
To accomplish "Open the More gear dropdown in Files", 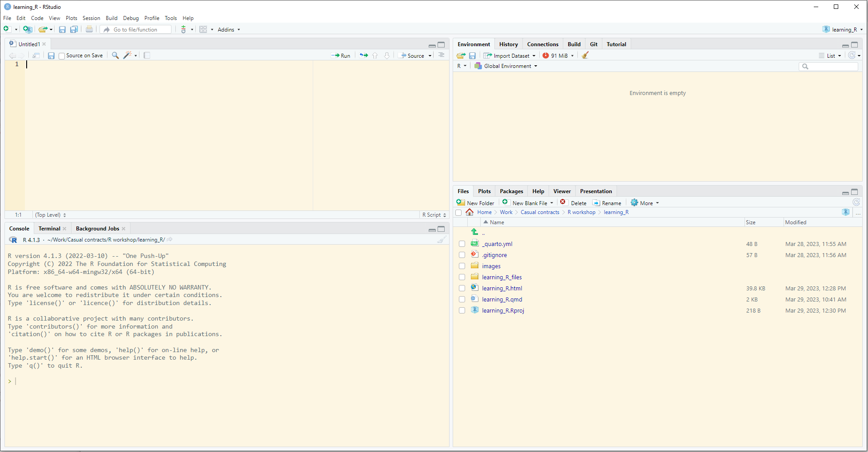I will pos(645,203).
